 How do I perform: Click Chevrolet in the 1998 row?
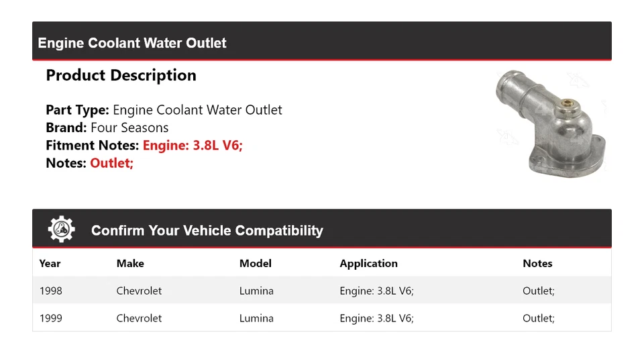click(x=139, y=291)
